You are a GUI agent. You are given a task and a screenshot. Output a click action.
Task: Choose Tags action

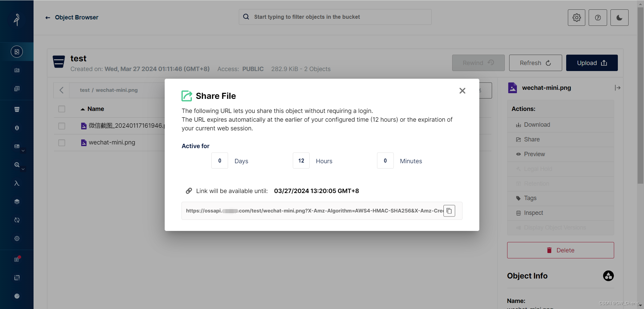tap(560, 198)
